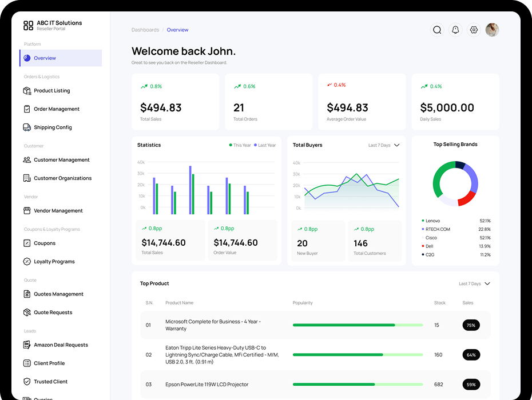The height and width of the screenshot is (400, 532).
Task: Click the Trusted Client shield icon
Action: [x=27, y=382]
